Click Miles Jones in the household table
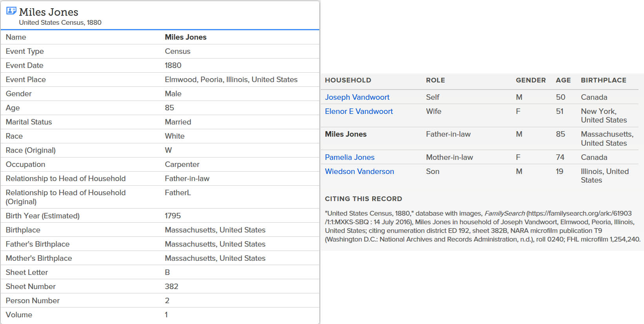 point(346,134)
